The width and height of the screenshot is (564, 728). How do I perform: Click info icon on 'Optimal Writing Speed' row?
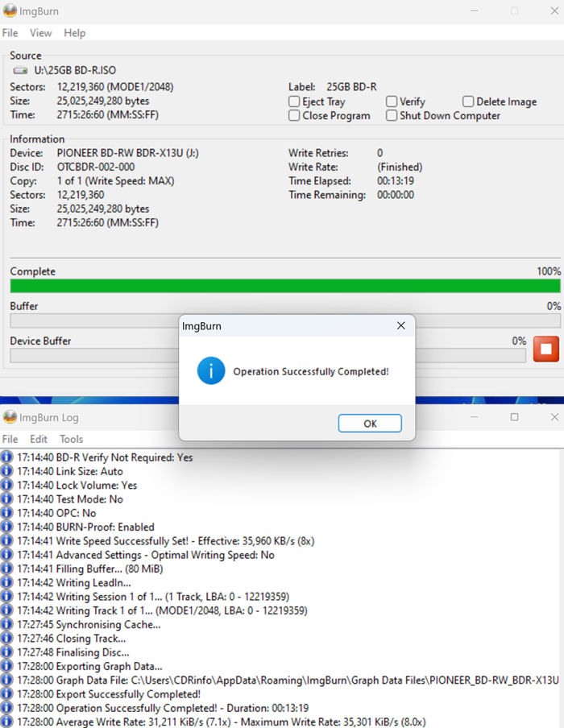click(x=6, y=555)
